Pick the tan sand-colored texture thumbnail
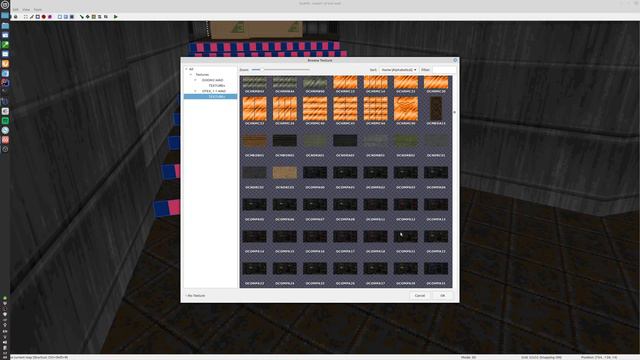Image resolution: width=640 pixels, height=360 pixels. 284,173
